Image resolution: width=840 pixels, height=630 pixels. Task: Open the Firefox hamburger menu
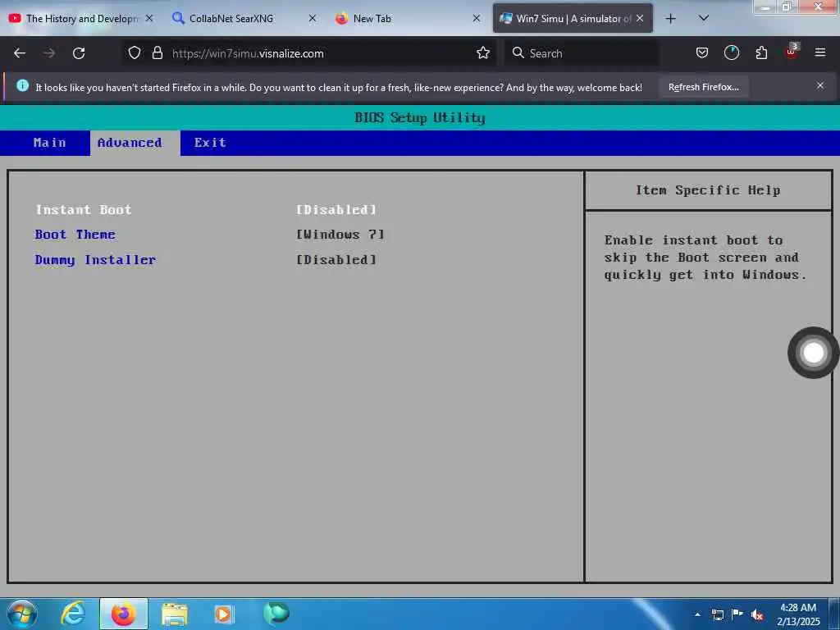click(x=819, y=52)
